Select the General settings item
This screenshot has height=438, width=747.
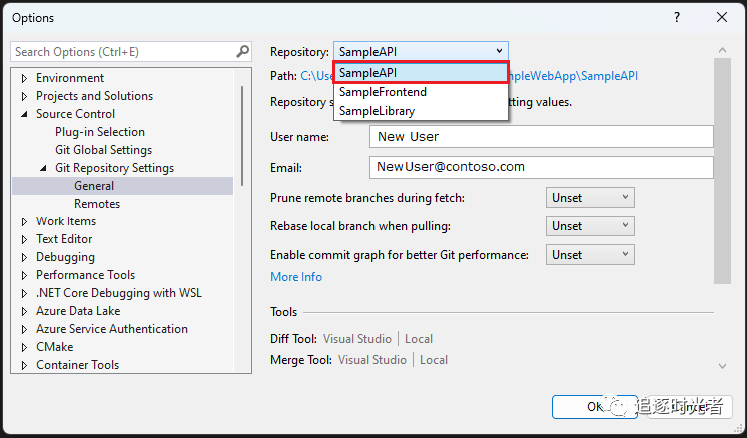coord(122,186)
